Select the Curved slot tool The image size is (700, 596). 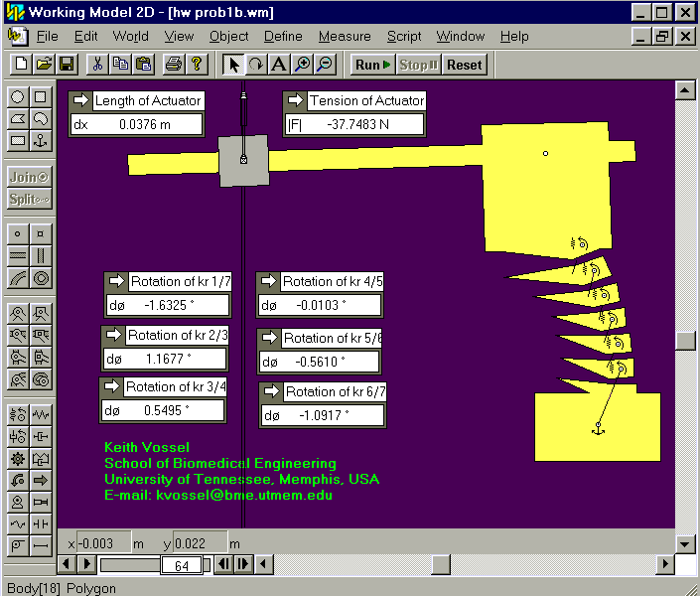[18, 278]
